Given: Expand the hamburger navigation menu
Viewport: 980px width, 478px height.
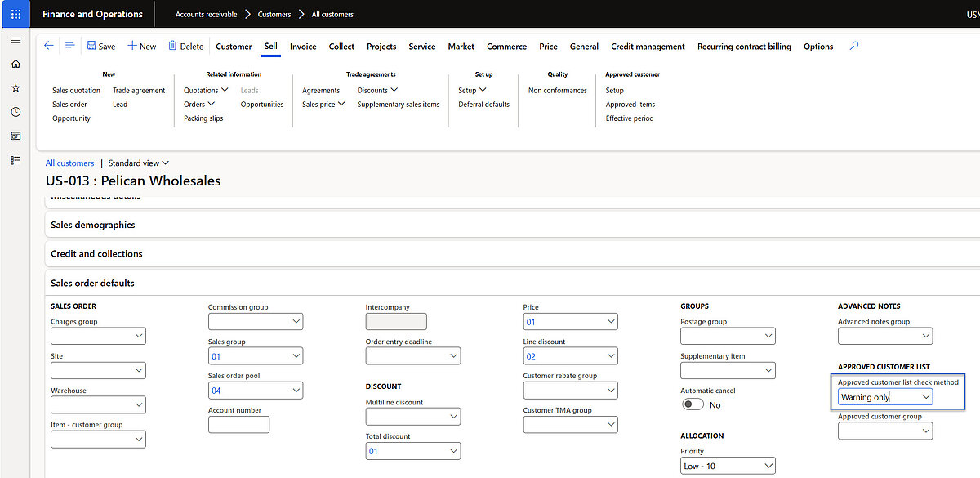Looking at the screenshot, I should pyautogui.click(x=16, y=40).
